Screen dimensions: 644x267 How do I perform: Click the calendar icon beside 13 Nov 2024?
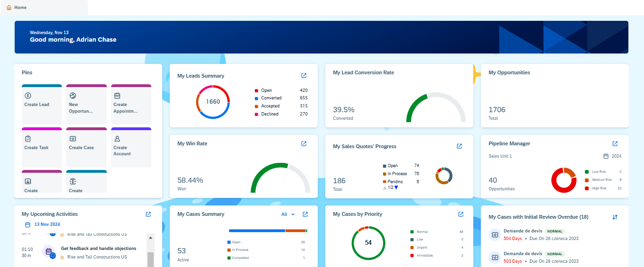(28, 224)
